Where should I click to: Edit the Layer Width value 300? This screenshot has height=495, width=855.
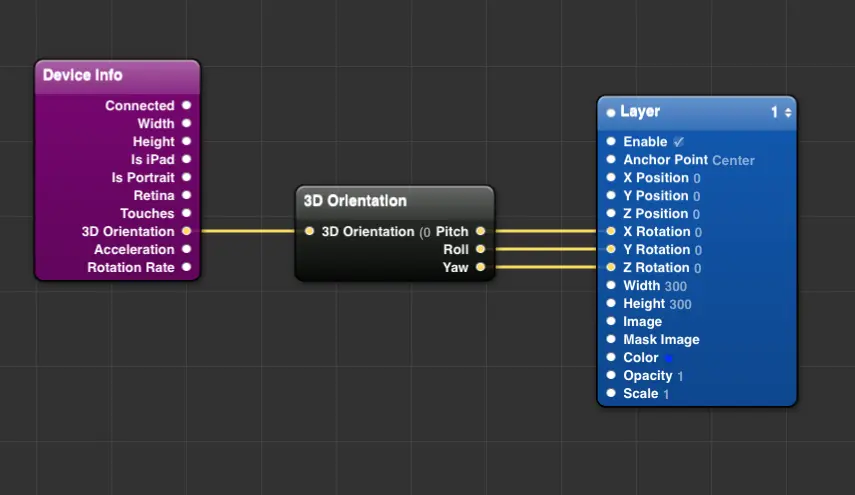pos(676,286)
